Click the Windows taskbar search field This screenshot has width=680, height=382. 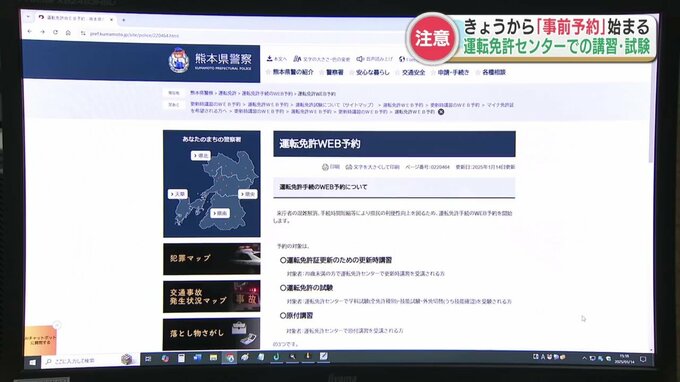(x=91, y=361)
